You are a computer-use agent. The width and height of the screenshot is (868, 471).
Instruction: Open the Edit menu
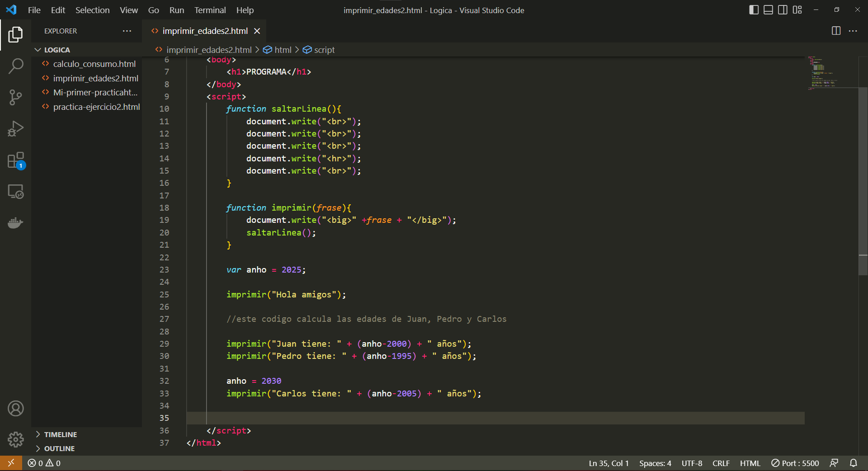[x=58, y=10]
